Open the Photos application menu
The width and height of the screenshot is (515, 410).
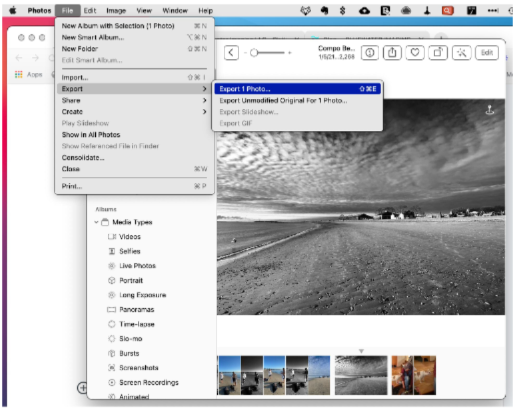[x=39, y=11]
